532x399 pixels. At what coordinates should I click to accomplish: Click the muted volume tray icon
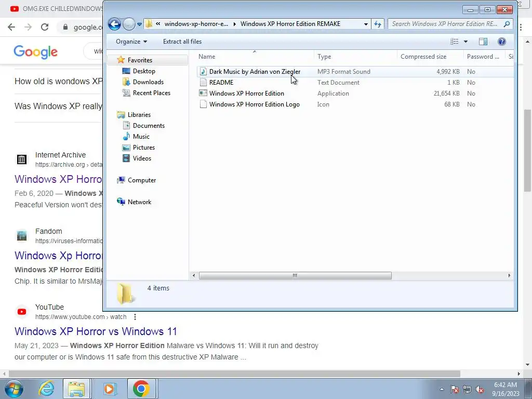click(x=480, y=390)
